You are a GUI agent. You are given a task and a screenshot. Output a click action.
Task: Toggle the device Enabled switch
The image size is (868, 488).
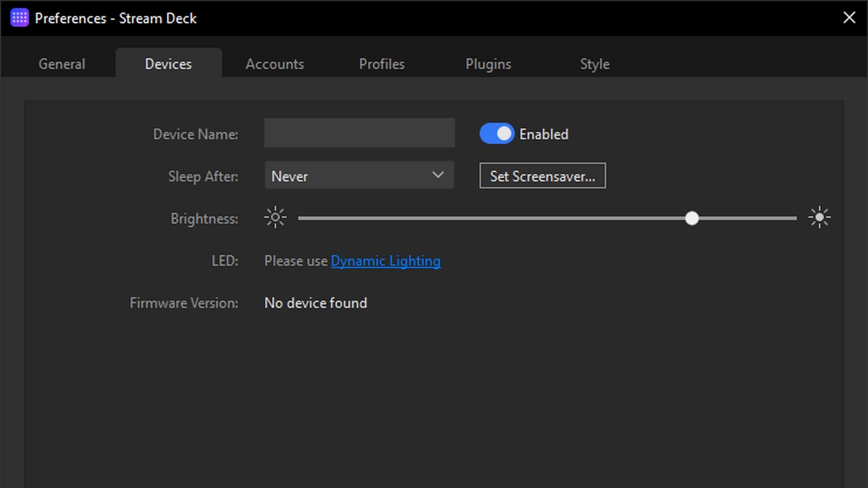496,133
